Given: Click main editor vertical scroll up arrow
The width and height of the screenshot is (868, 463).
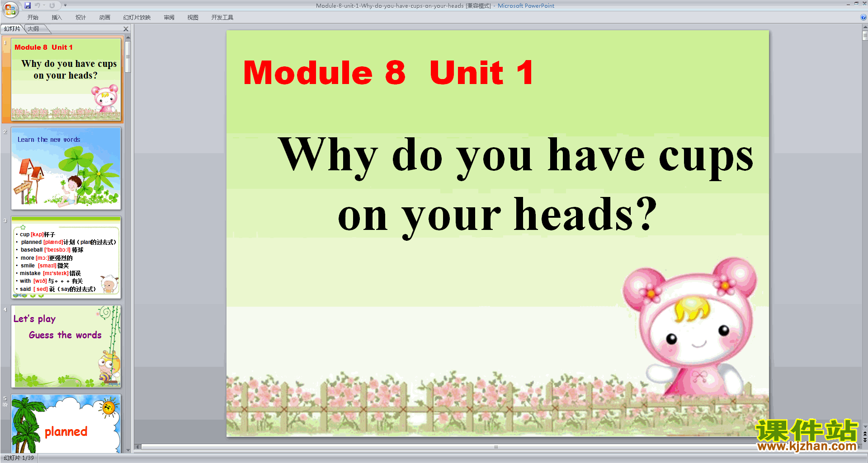Looking at the screenshot, I should 865,28.
